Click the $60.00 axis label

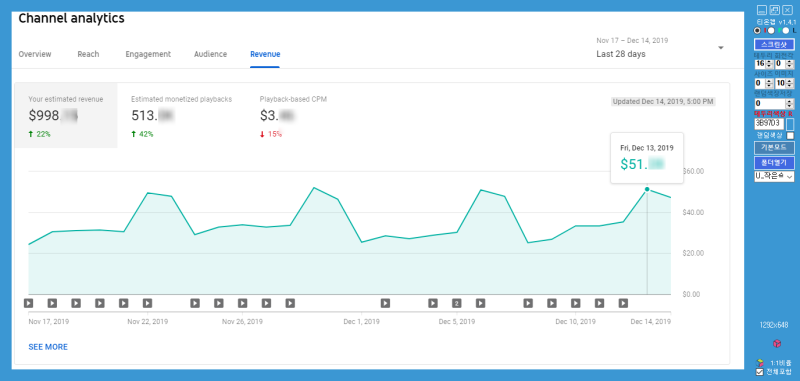click(x=693, y=171)
